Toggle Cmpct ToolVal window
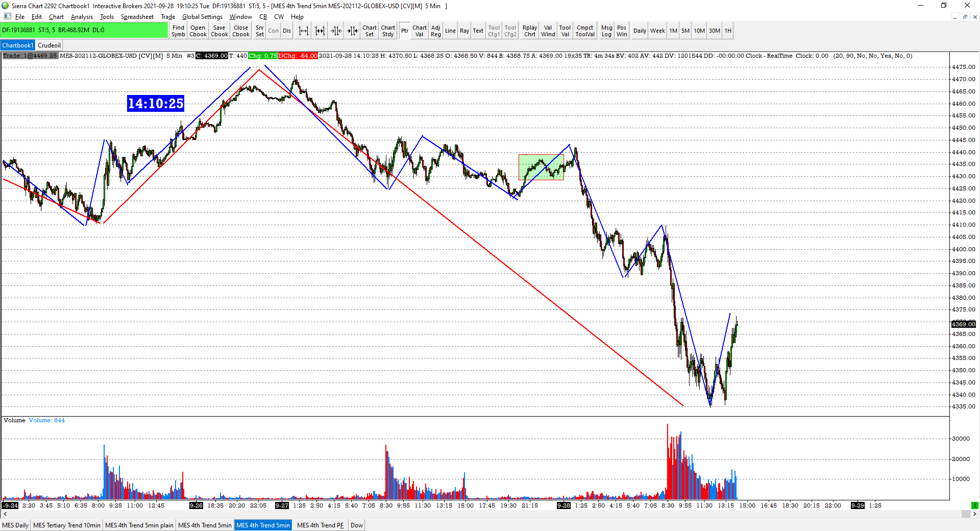The image size is (980, 531). [585, 31]
